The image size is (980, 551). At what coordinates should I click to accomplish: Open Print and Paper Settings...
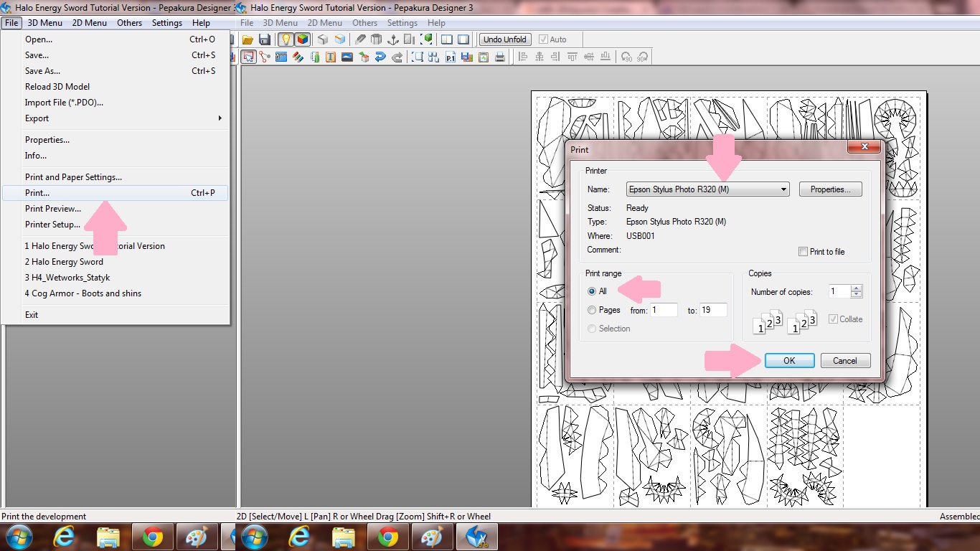(115, 177)
